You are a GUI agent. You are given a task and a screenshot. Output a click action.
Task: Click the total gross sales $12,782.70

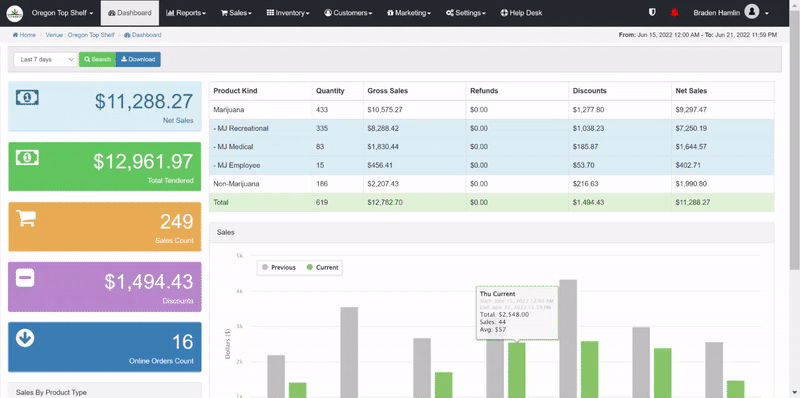(x=385, y=203)
